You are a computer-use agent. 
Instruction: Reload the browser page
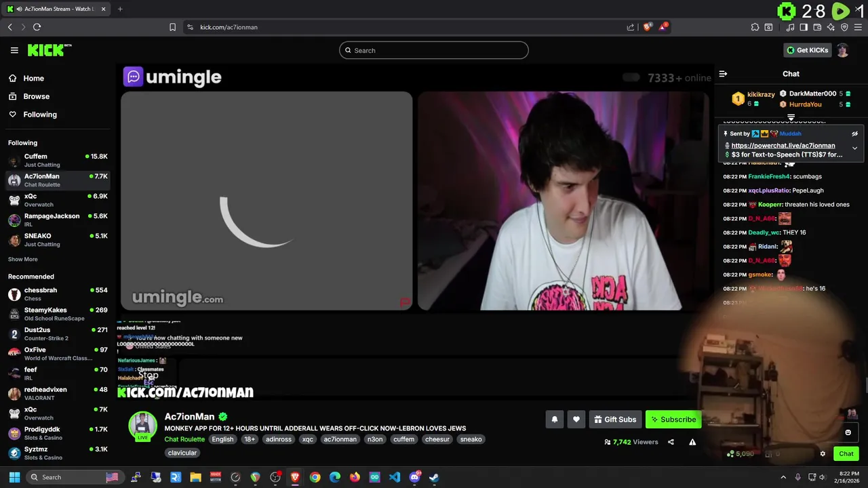coord(37,27)
